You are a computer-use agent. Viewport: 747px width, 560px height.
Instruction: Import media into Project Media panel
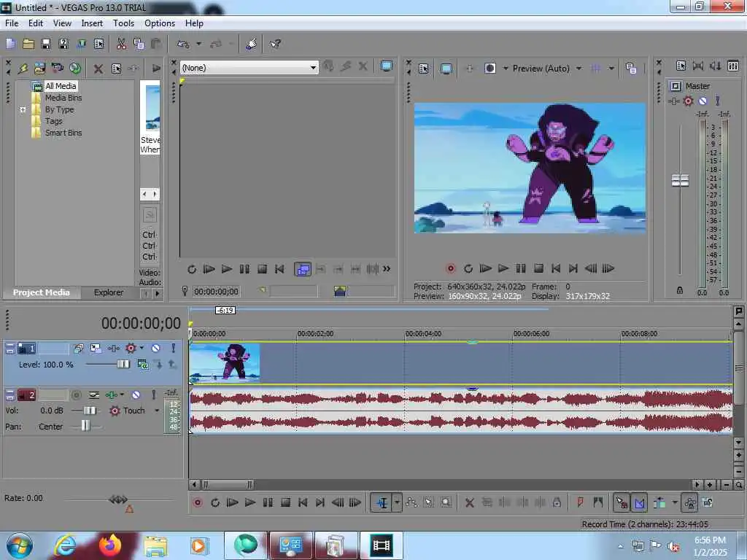pyautogui.click(x=39, y=68)
